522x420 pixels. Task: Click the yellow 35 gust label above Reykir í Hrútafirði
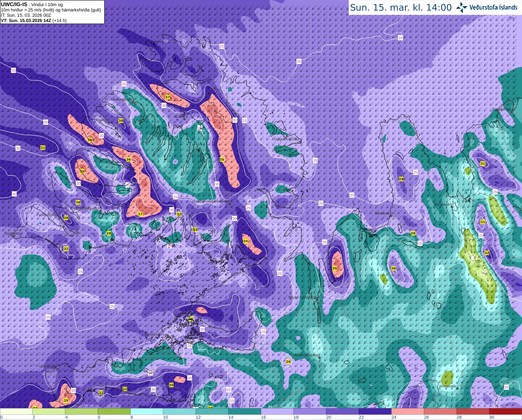[x=334, y=268]
